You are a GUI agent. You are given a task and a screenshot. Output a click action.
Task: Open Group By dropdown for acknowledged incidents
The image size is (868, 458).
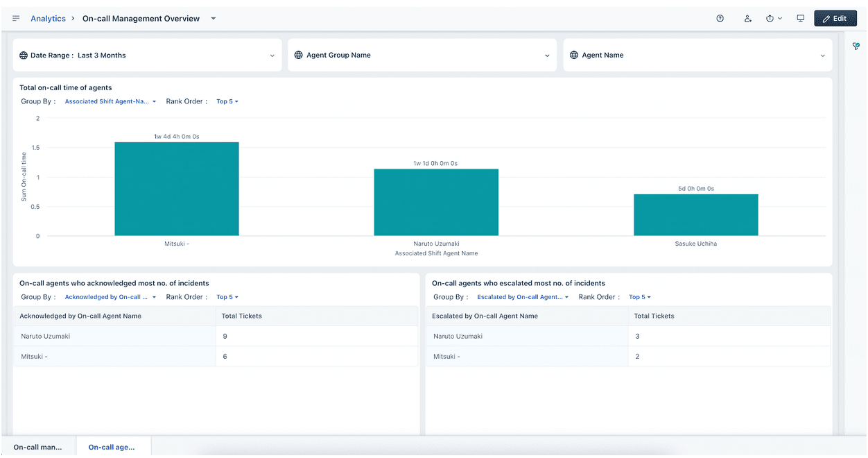[110, 297]
